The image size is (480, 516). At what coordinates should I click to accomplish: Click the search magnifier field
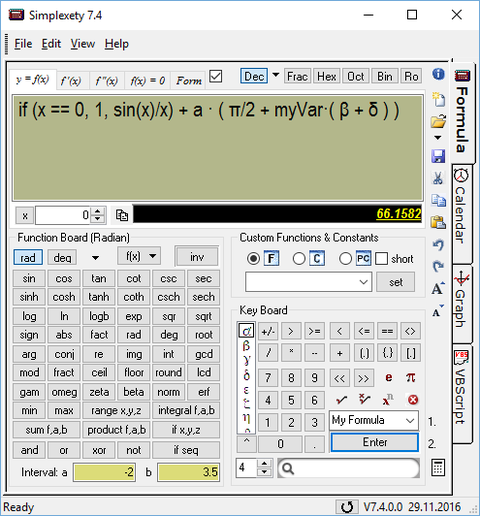click(349, 468)
